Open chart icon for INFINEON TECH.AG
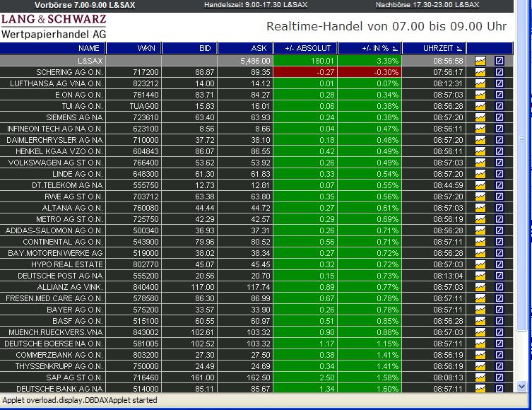The width and height of the screenshot is (532, 410). coord(480,129)
